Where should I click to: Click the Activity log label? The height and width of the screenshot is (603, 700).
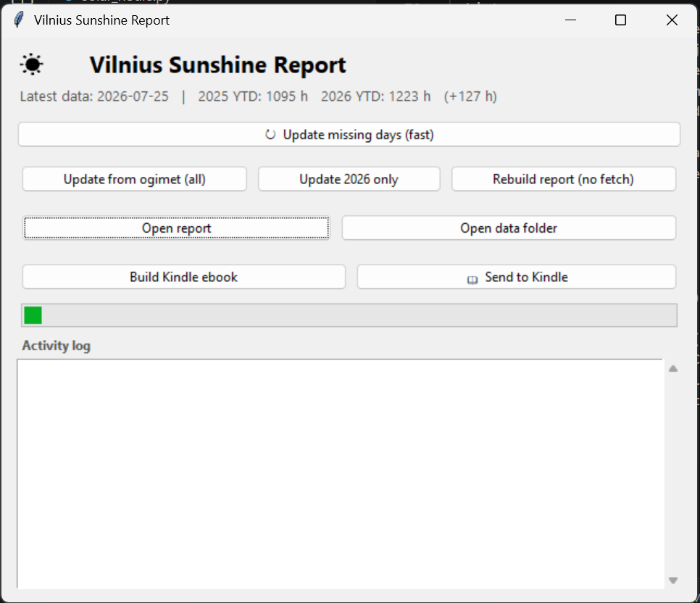click(x=57, y=346)
